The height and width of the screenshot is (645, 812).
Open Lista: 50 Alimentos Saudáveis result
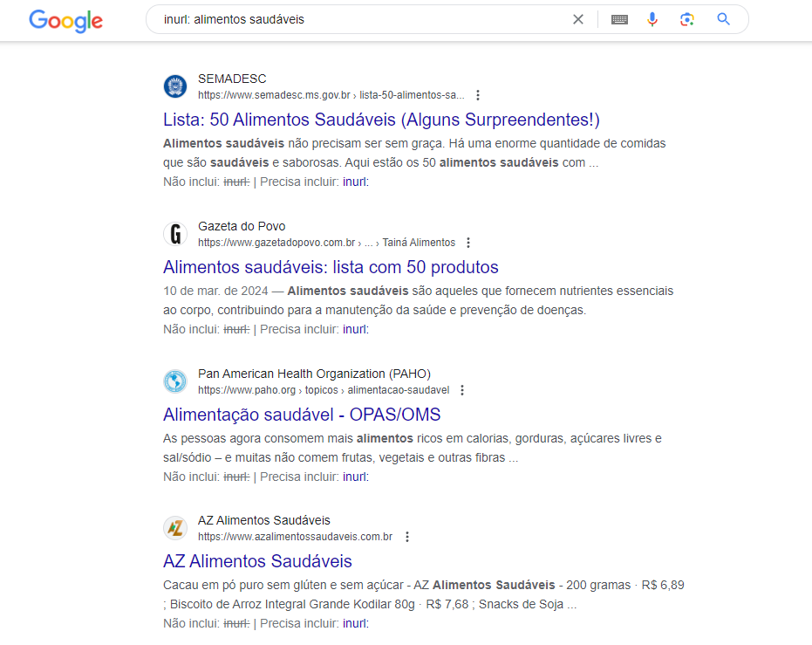pyautogui.click(x=381, y=120)
